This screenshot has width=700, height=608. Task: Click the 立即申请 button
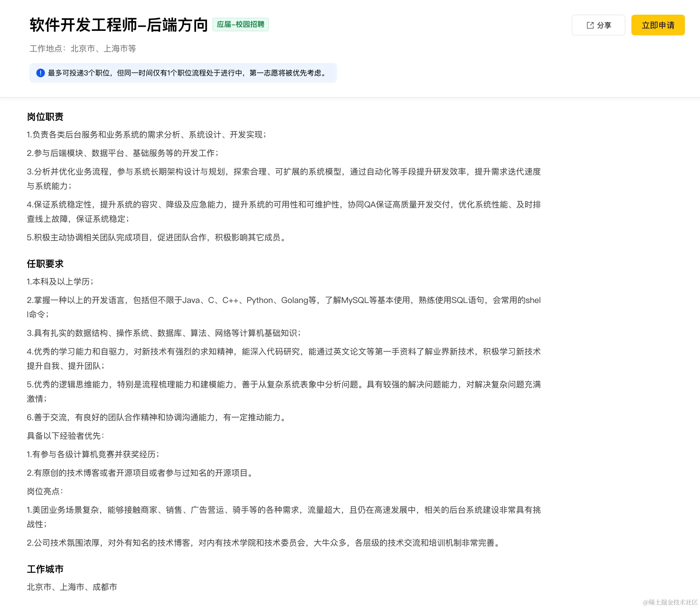pyautogui.click(x=657, y=25)
